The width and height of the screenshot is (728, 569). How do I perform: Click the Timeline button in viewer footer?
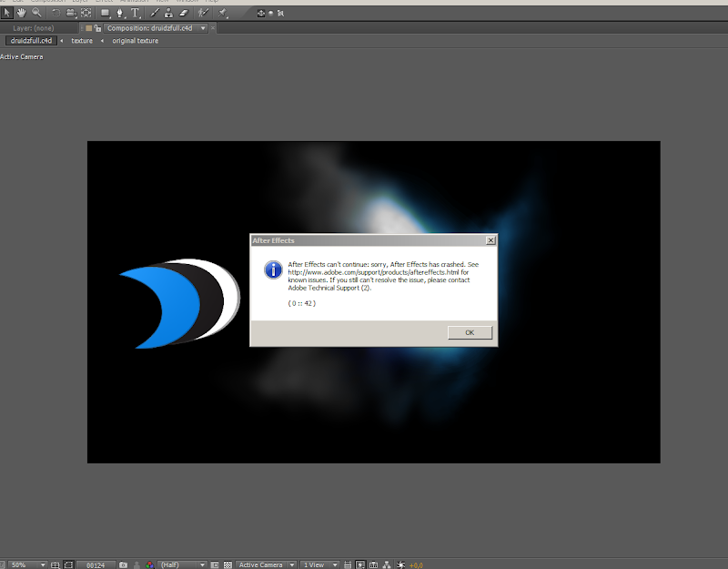click(x=373, y=564)
